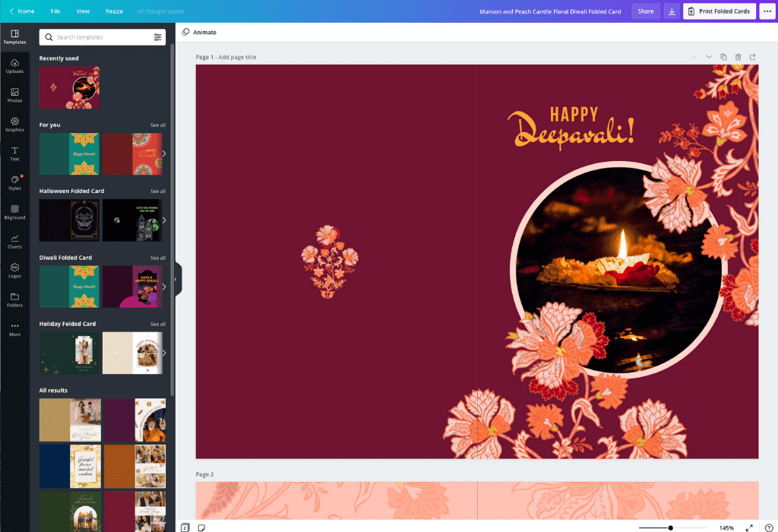The width and height of the screenshot is (778, 532).
Task: Go back Home
Action: pyautogui.click(x=22, y=11)
